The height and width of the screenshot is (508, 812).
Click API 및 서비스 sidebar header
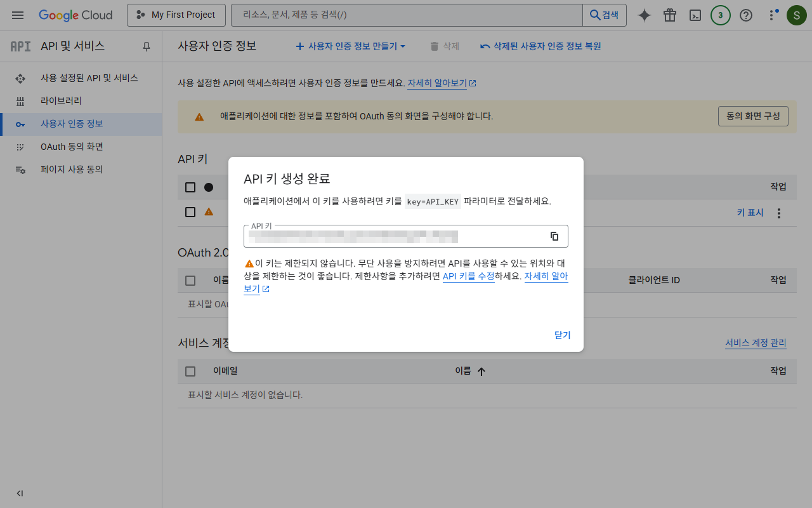[x=73, y=46]
